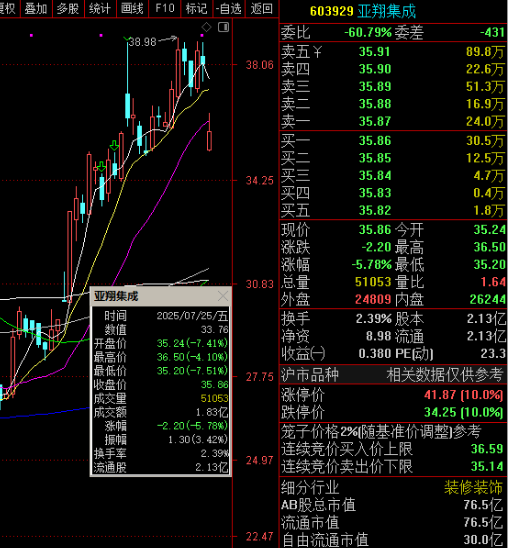Image resolution: width=508 pixels, height=548 pixels.
Task: Click the 603929 亚翔集成 stock title
Action: click(x=363, y=12)
